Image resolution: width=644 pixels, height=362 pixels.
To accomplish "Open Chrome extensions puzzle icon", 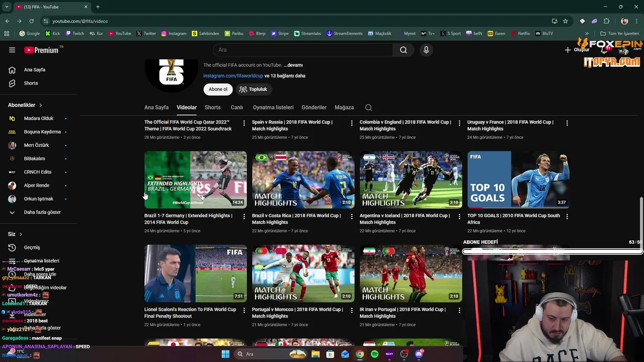I will [606, 21].
